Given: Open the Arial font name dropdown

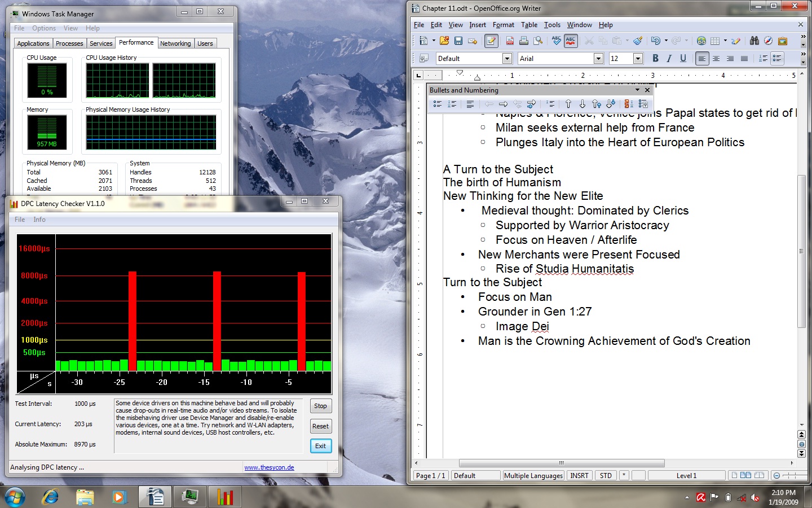Looking at the screenshot, I should pyautogui.click(x=598, y=59).
